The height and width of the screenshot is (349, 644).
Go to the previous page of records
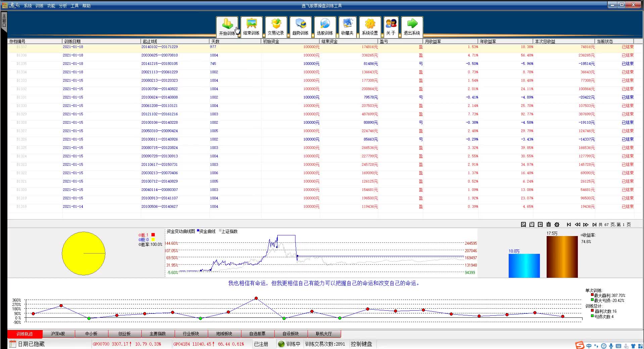tap(577, 225)
